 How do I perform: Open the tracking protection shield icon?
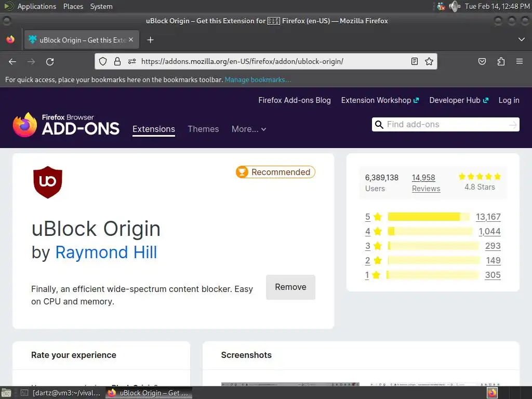click(103, 61)
